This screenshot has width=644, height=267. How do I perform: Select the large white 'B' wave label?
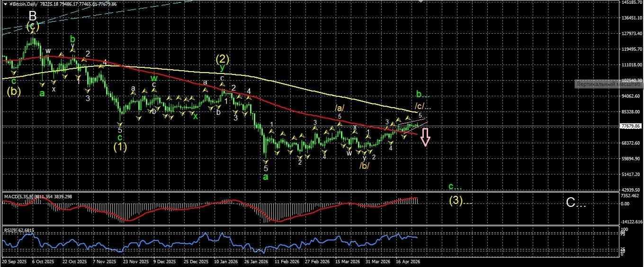tap(33, 17)
